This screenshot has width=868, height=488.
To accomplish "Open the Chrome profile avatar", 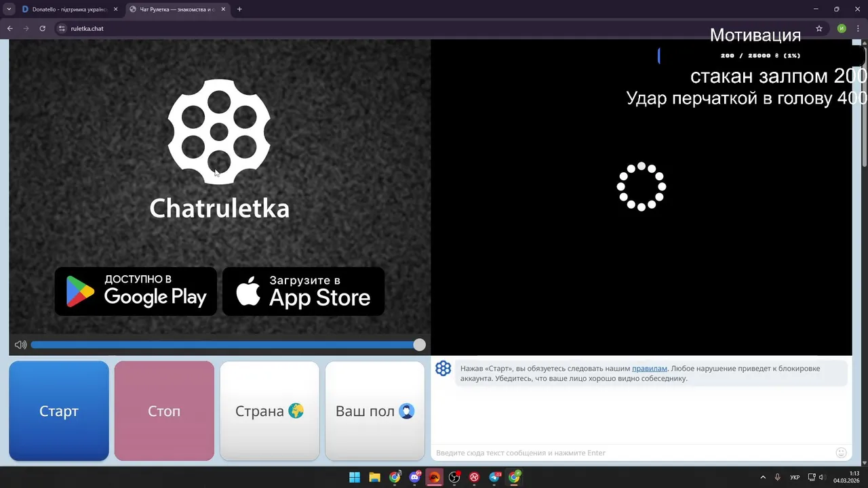I will coord(842,28).
